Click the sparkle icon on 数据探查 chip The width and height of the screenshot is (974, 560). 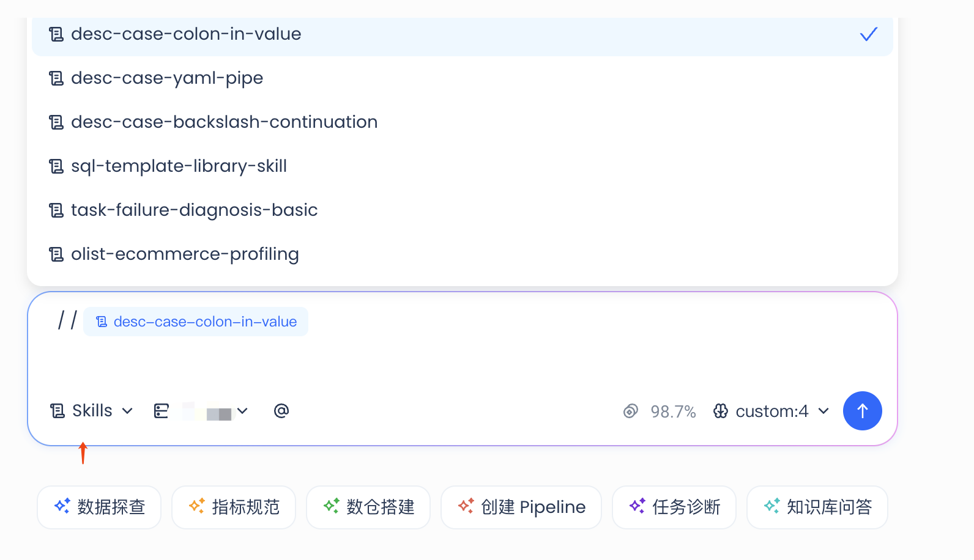pyautogui.click(x=62, y=506)
